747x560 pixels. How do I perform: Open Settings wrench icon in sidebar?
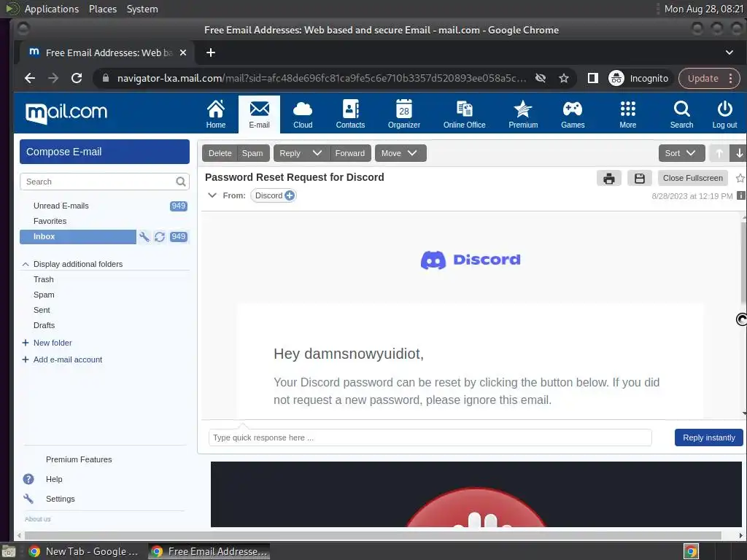[28, 499]
